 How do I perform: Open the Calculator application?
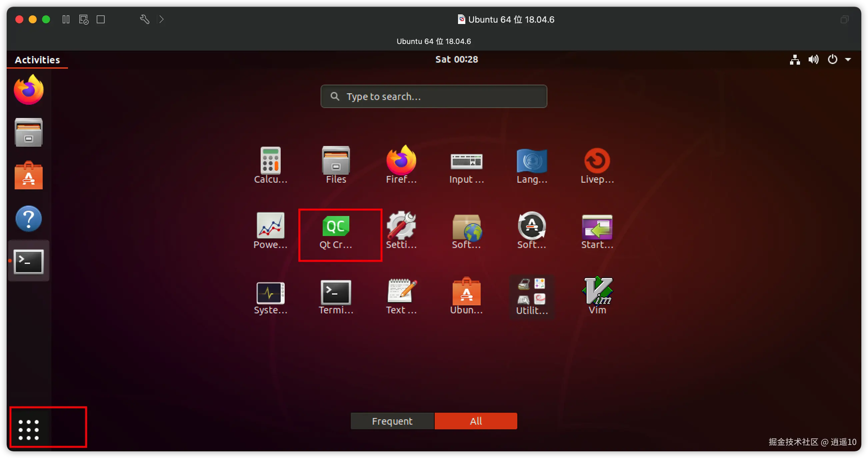[x=270, y=161]
